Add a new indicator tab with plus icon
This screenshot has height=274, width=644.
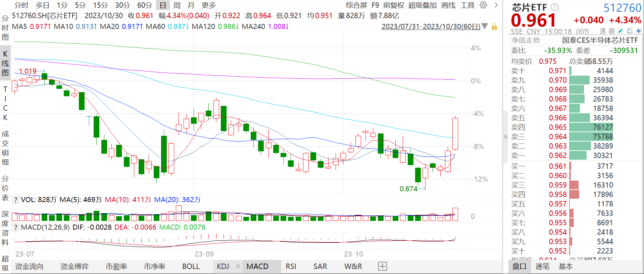tap(383, 266)
